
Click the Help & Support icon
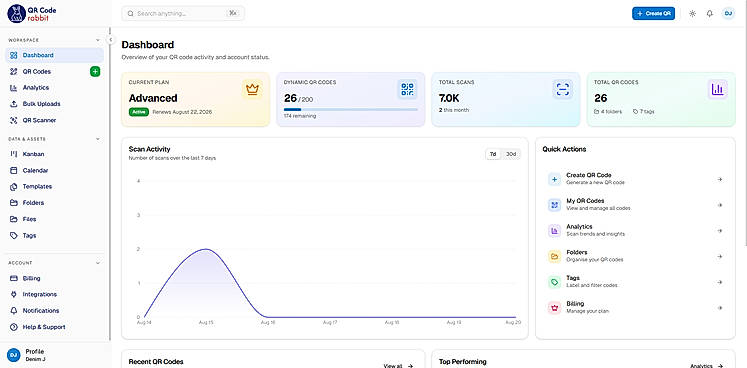click(x=13, y=327)
